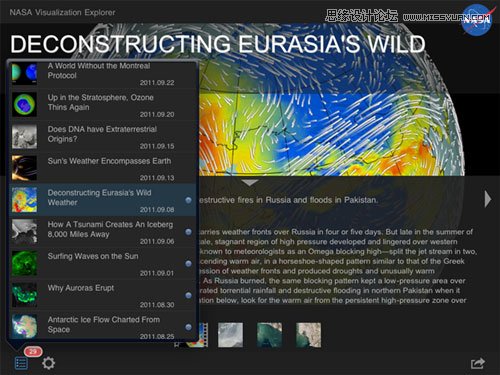This screenshot has width=500, height=375.
Task: Open the story list icon
Action: pyautogui.click(x=21, y=363)
